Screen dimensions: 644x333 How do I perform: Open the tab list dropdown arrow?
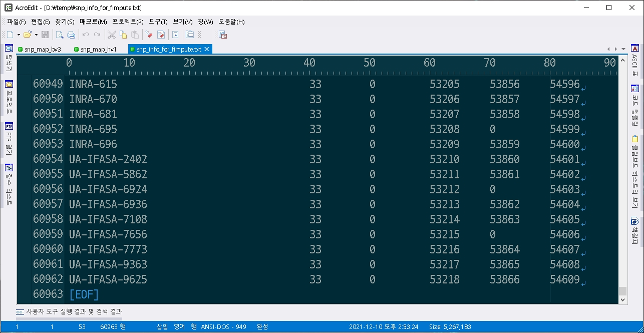coord(623,49)
